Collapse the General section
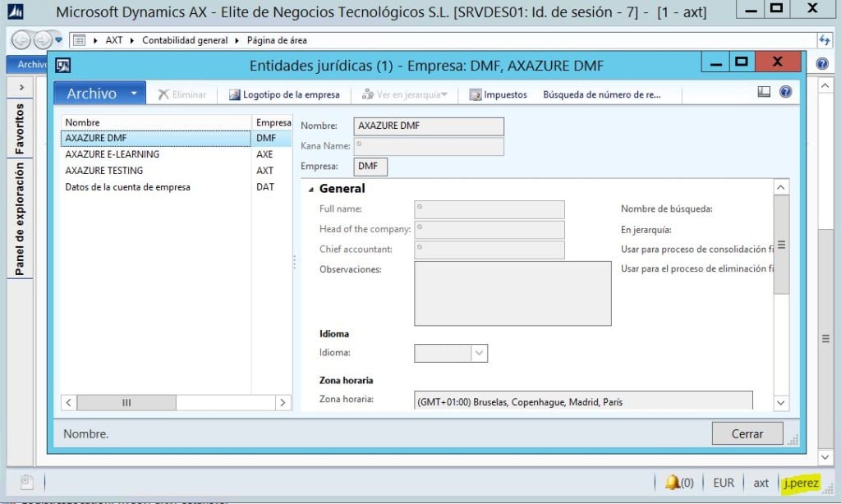 pyautogui.click(x=310, y=190)
